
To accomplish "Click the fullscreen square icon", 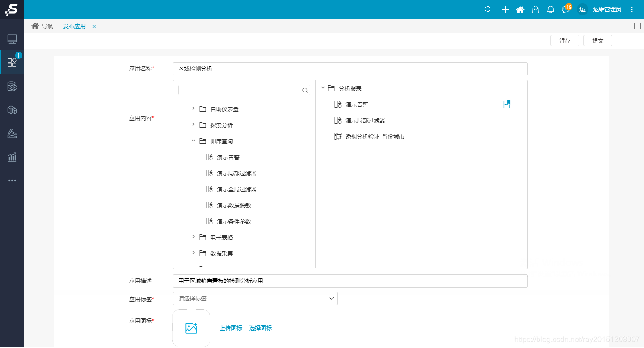I will 637,26.
